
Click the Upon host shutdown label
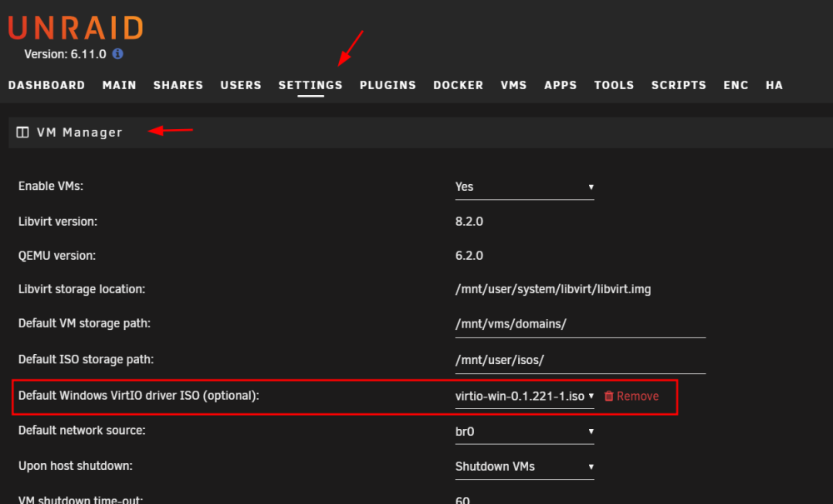coord(76,466)
